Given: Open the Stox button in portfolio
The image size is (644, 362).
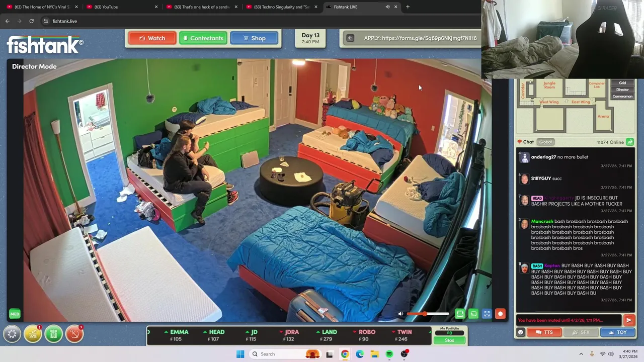Looking at the screenshot, I should 449,340.
